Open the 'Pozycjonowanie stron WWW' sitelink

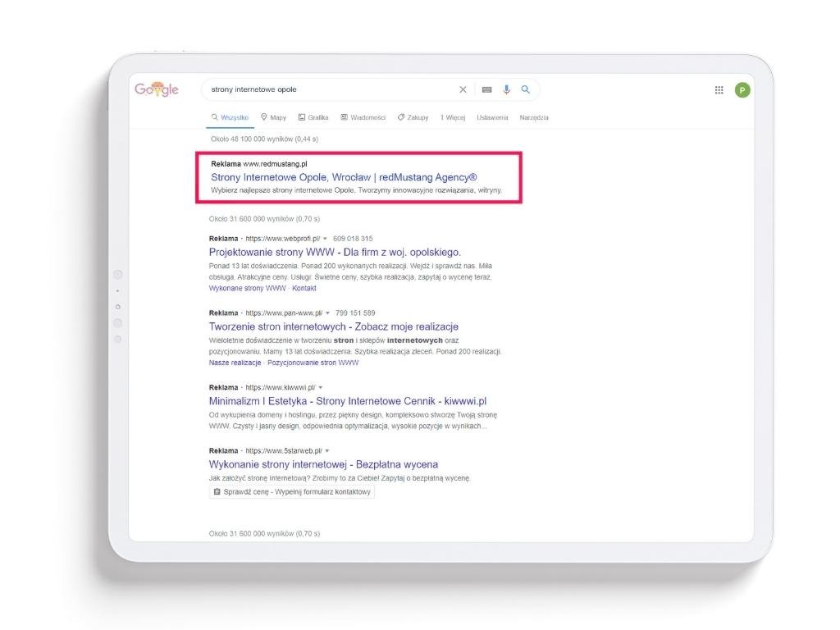click(313, 363)
